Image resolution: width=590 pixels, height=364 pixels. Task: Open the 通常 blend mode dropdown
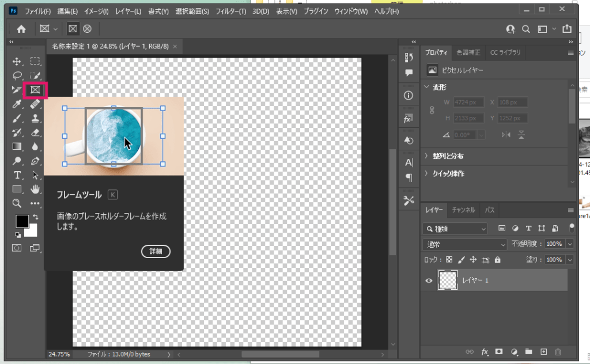point(464,244)
